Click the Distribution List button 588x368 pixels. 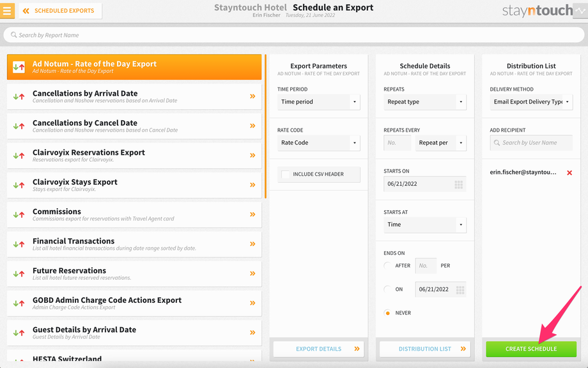(425, 349)
